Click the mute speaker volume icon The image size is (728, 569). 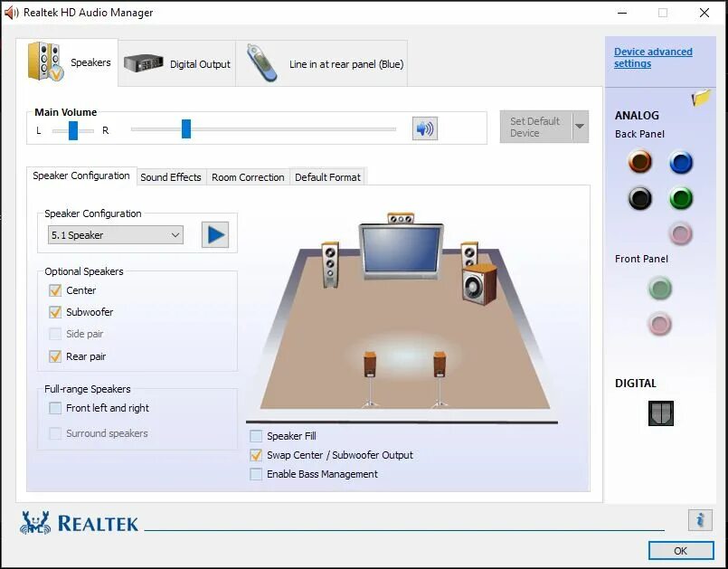(x=425, y=128)
